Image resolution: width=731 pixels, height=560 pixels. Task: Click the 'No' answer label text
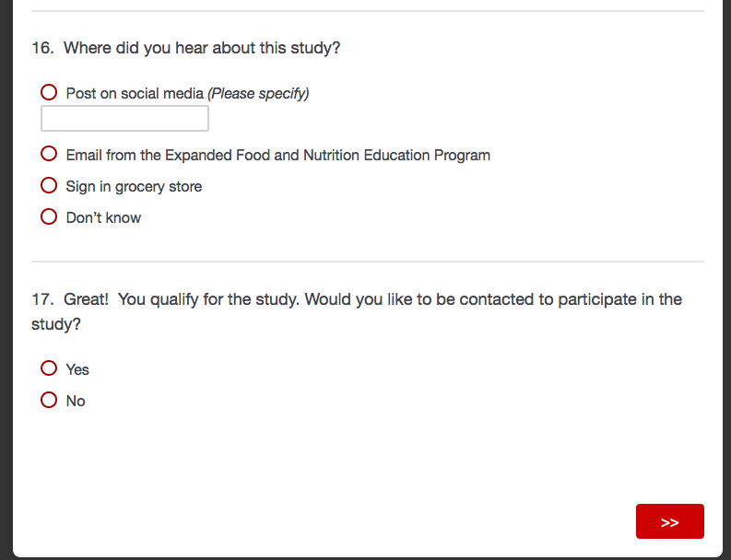[x=76, y=401]
